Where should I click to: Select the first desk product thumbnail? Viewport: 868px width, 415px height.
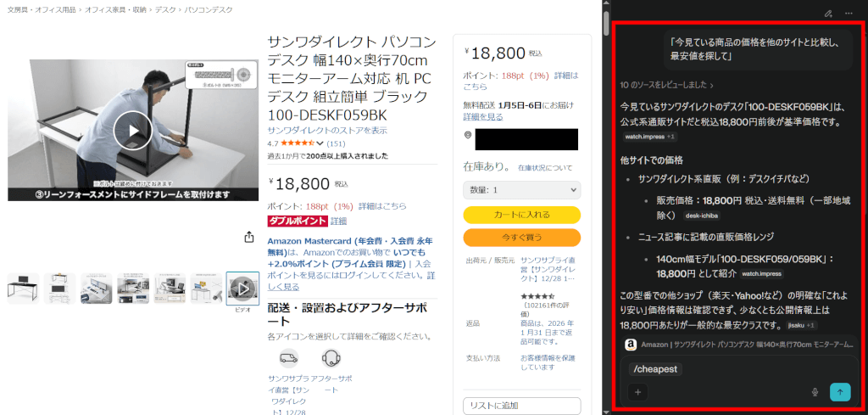(23, 288)
